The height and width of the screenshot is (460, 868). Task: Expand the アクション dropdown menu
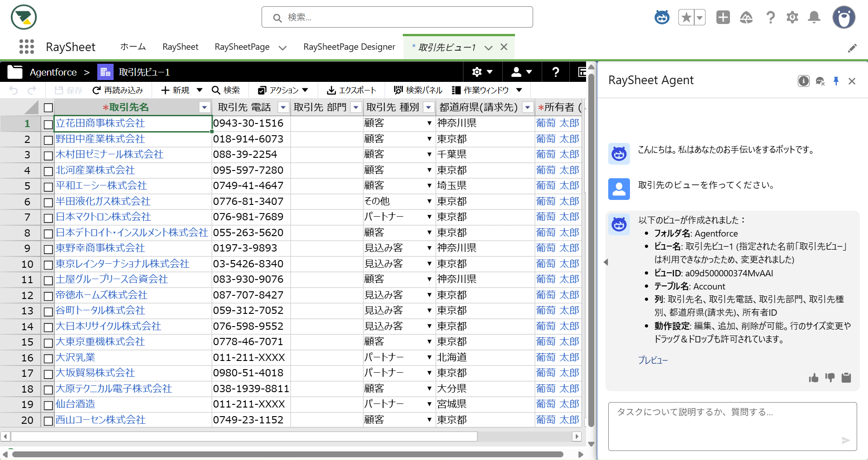tap(305, 90)
